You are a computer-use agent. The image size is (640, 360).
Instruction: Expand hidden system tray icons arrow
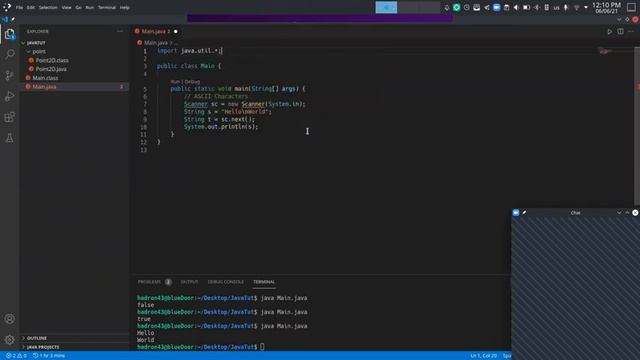coord(586,7)
